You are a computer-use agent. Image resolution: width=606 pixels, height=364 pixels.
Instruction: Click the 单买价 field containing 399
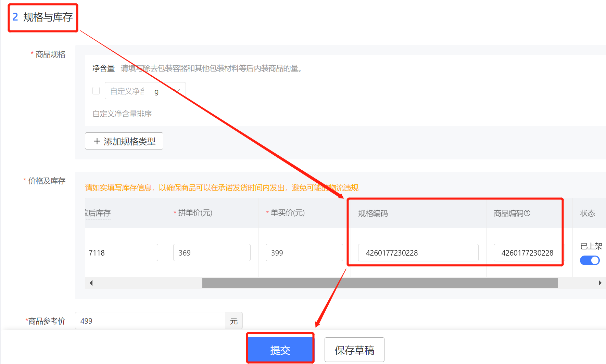304,252
